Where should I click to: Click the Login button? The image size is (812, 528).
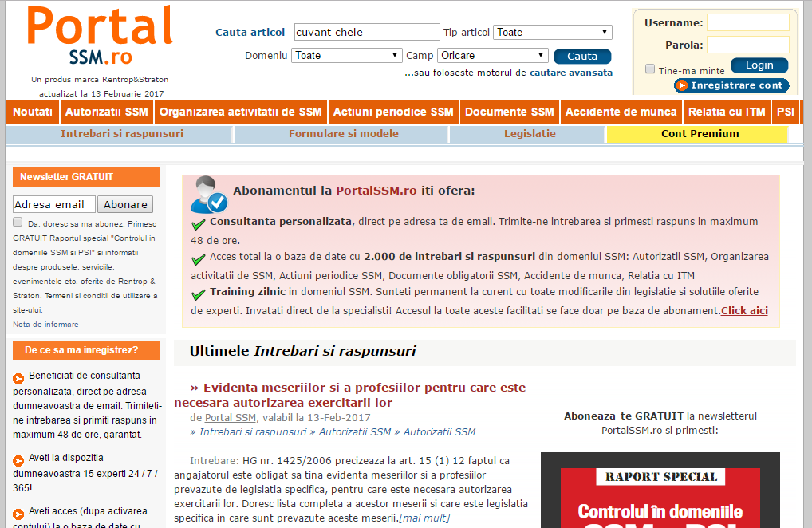(759, 65)
